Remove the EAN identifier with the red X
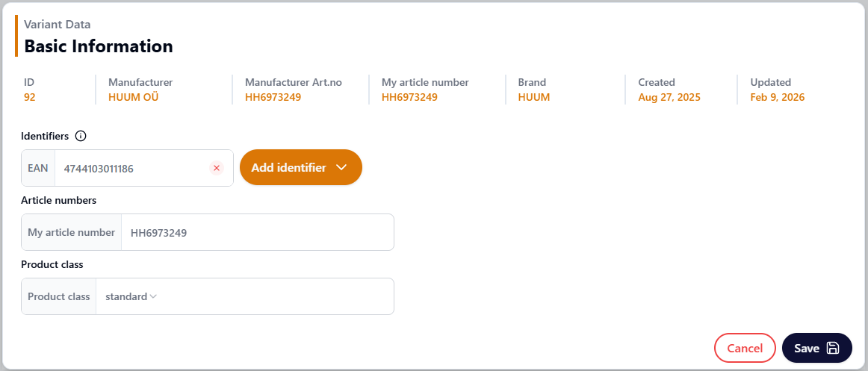The width and height of the screenshot is (868, 371). (x=217, y=169)
